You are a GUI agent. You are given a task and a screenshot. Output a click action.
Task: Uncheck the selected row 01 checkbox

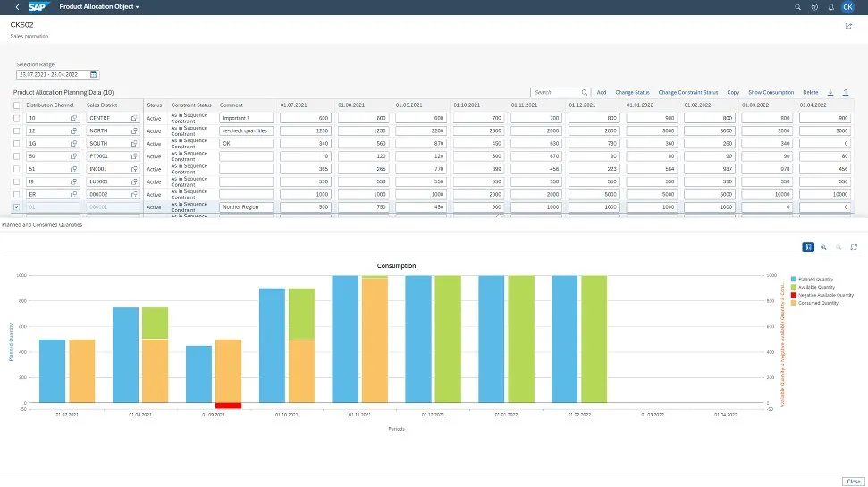click(x=17, y=206)
